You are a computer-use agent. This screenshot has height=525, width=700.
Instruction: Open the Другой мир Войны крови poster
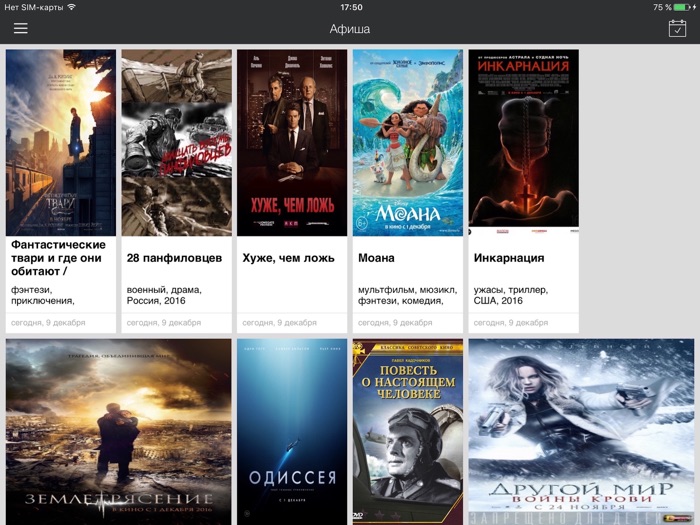[x=581, y=432]
